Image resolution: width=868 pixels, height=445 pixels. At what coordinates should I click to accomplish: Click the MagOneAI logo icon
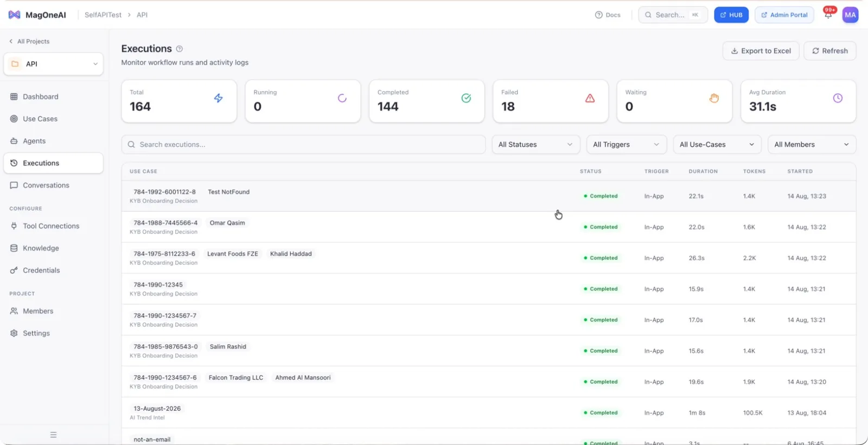(x=15, y=15)
